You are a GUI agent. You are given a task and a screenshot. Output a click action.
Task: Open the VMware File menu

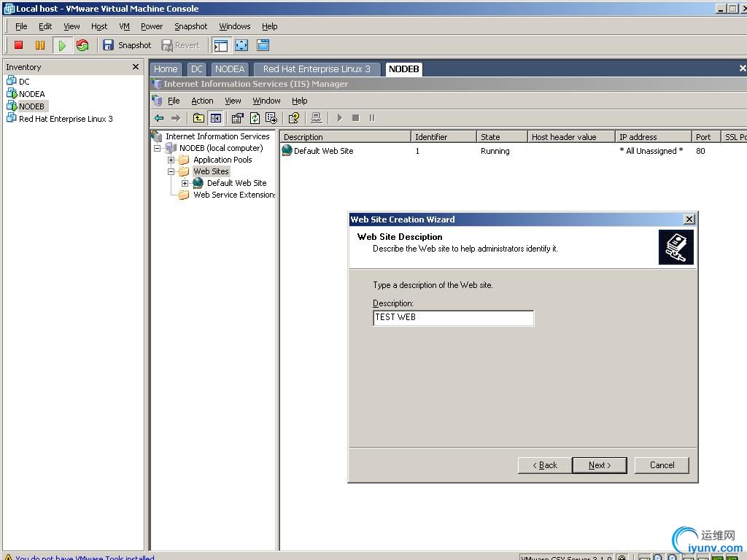21,26
